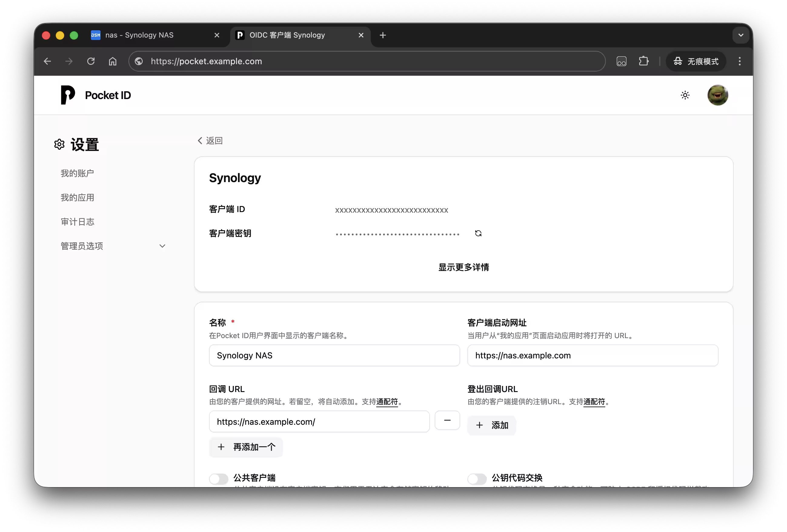Open 我的应用 in sidebar
The width and height of the screenshot is (787, 532).
pos(77,198)
